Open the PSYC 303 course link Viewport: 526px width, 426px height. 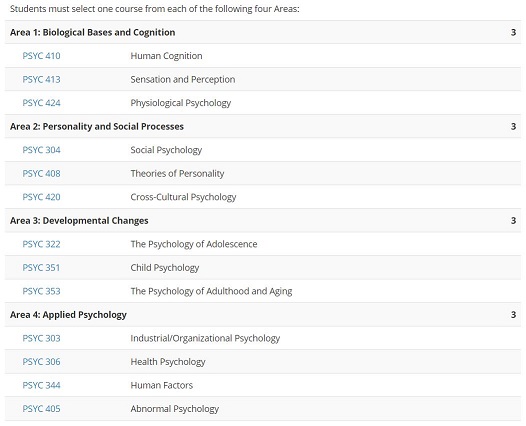point(41,338)
